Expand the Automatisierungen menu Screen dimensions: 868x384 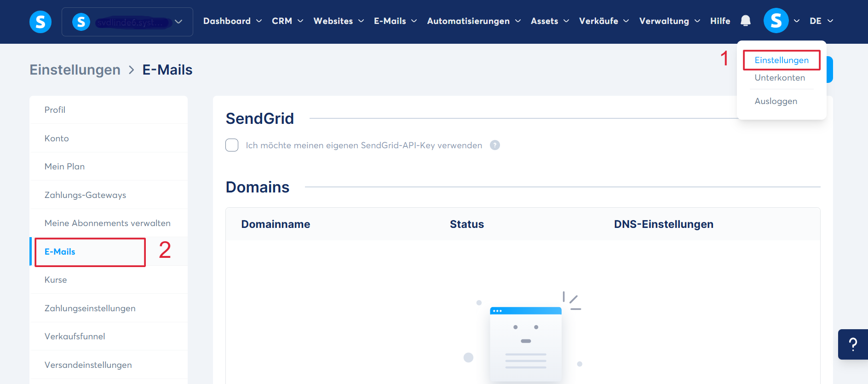[x=474, y=21]
